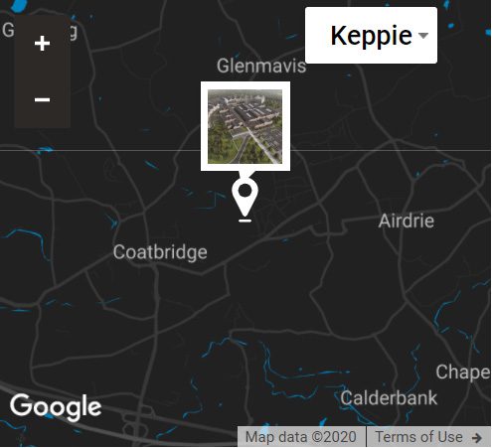Select the white location pin marker
Screen dimensions: 492x448
pos(245,197)
